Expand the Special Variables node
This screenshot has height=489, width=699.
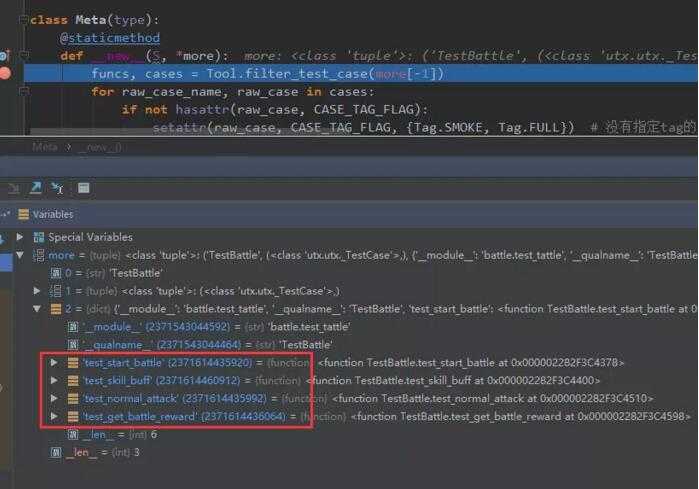(20, 237)
